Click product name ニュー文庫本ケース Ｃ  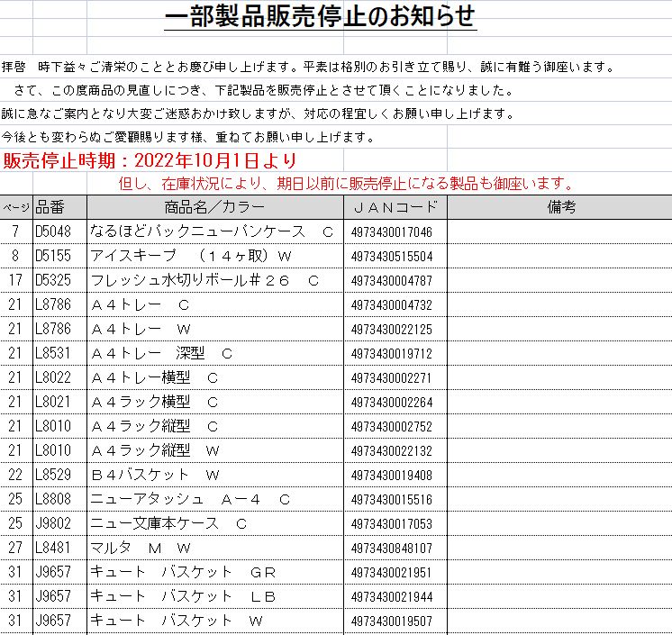tap(168, 523)
